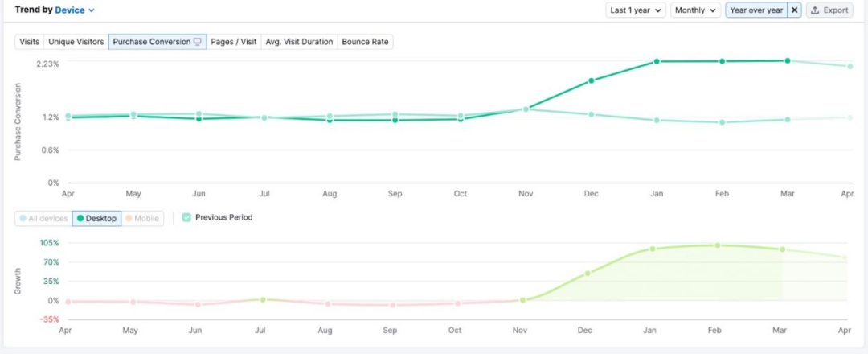Expand the Trend by Device dropdown
The width and height of the screenshot is (868, 354).
tap(75, 10)
